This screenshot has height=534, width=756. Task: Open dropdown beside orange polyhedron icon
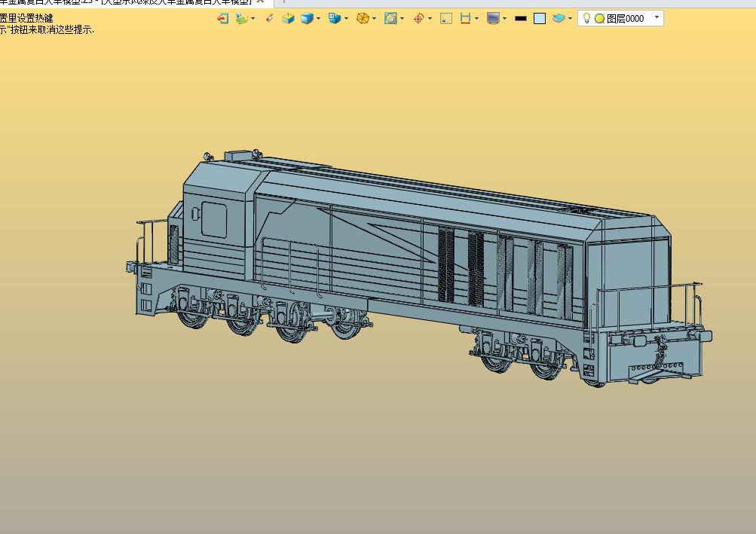click(x=374, y=19)
